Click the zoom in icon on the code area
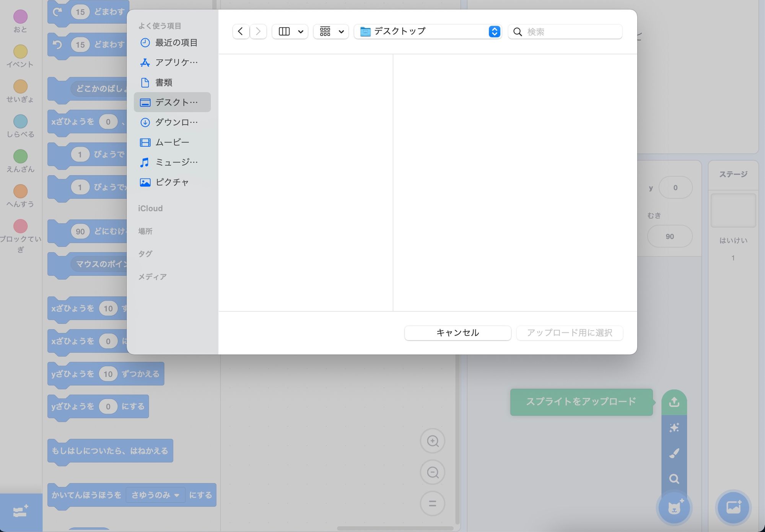Viewport: 765px width, 532px height. [x=432, y=441]
